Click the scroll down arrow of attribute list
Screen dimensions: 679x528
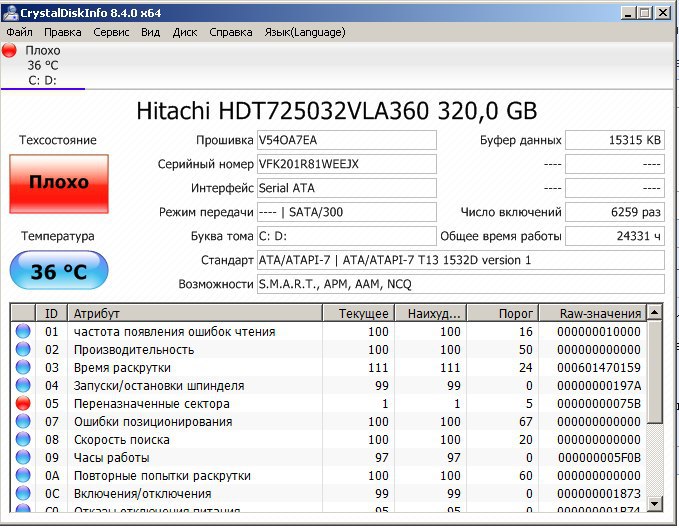pyautogui.click(x=655, y=504)
